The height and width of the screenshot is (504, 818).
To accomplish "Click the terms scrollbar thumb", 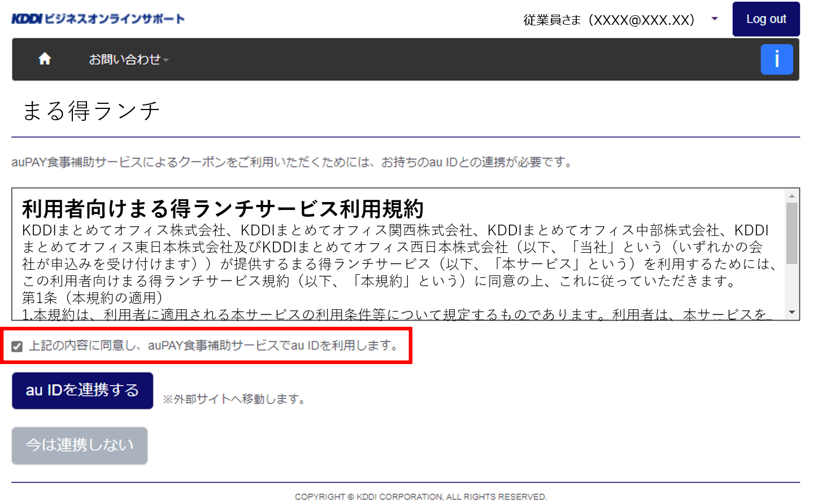I will pyautogui.click(x=791, y=233).
